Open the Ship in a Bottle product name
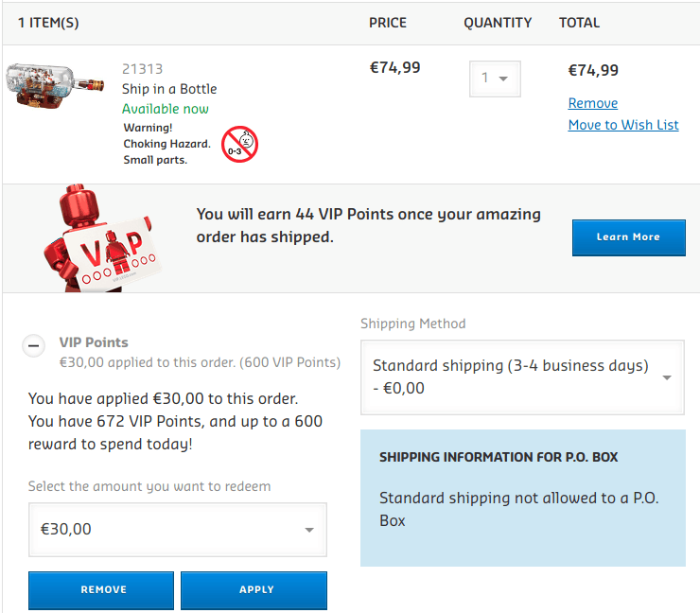 click(169, 89)
